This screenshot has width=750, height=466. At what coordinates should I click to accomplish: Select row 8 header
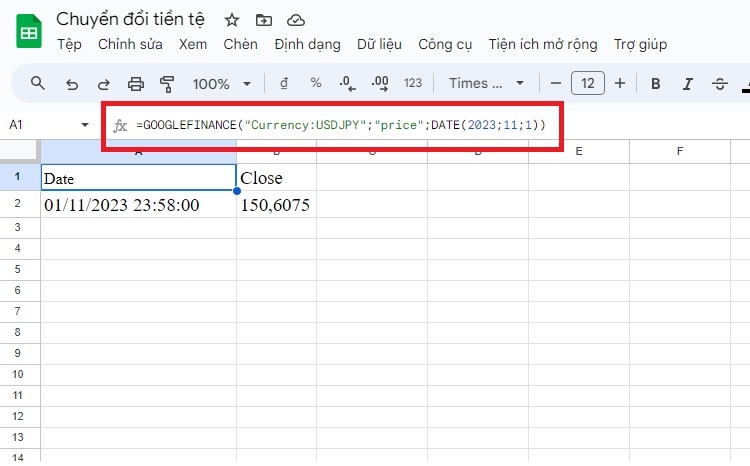point(18,332)
